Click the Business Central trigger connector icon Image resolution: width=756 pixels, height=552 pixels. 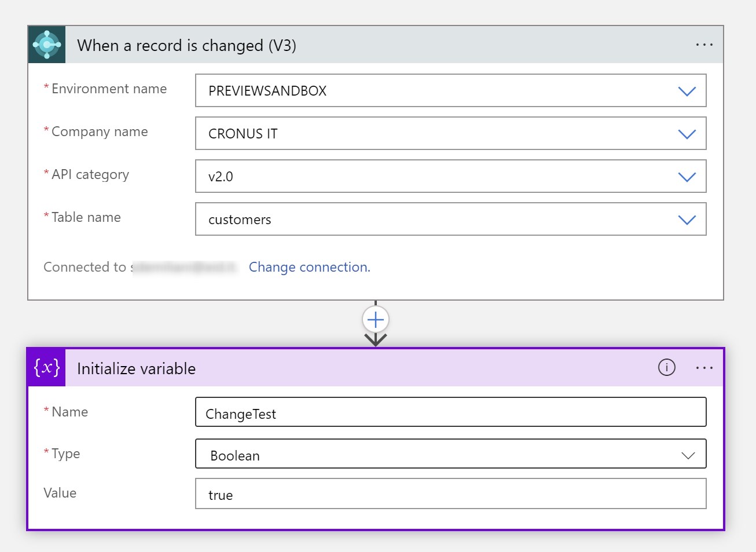tap(47, 45)
